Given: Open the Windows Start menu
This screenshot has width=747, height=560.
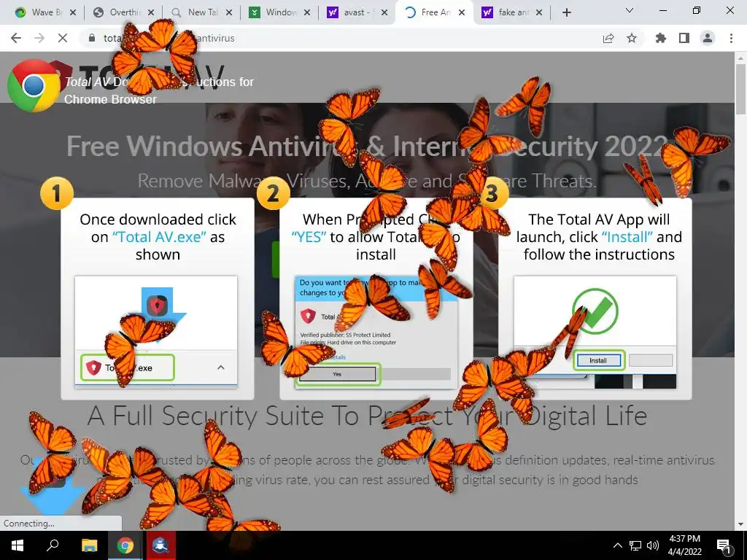Looking at the screenshot, I should click(x=18, y=545).
